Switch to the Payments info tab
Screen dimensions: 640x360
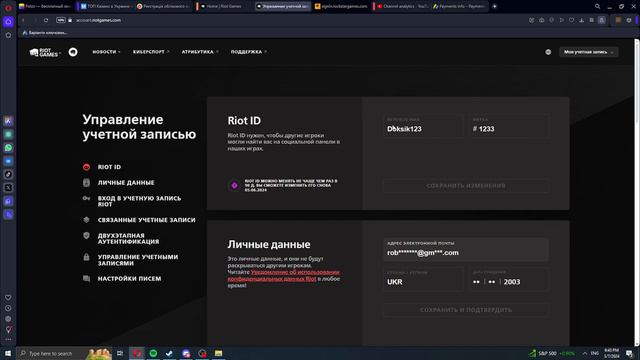click(459, 7)
